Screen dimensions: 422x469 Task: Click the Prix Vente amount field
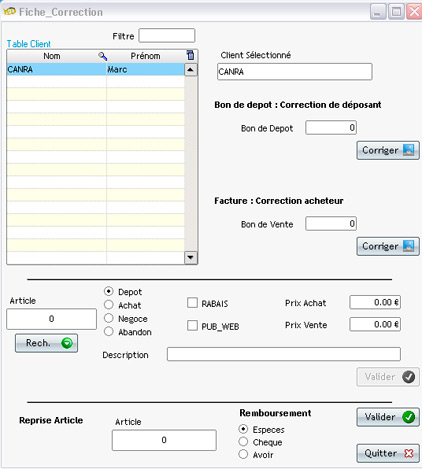tap(375, 324)
